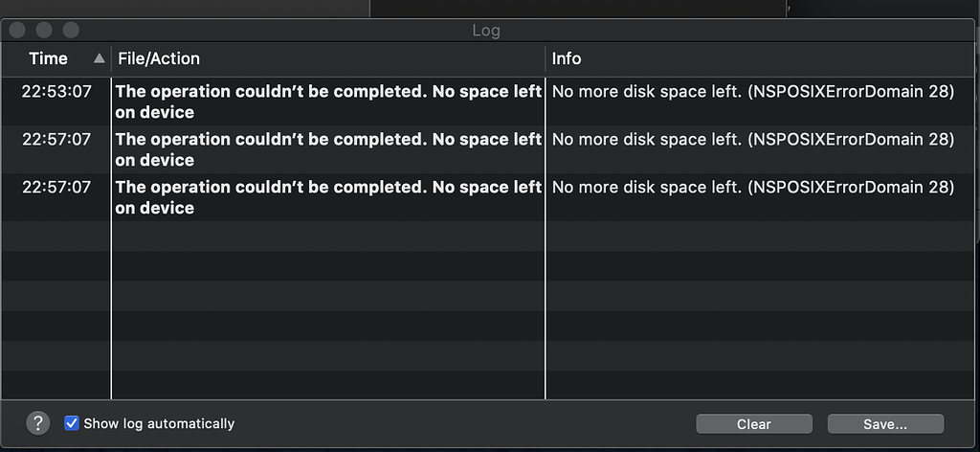Click the divider between Time and File/Action
Image resolution: width=980 pixels, height=452 pixels.
tap(111, 58)
